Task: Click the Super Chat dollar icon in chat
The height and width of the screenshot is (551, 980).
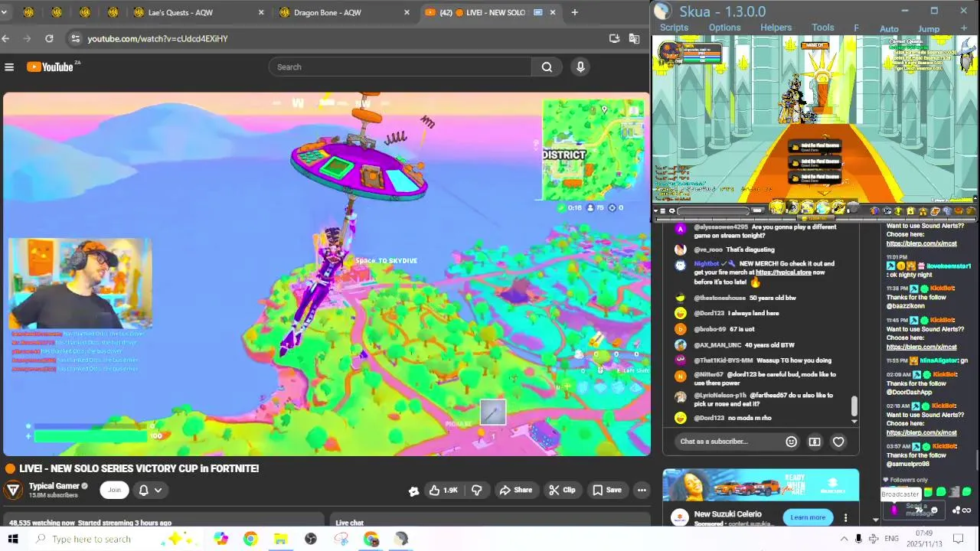Action: click(x=815, y=442)
